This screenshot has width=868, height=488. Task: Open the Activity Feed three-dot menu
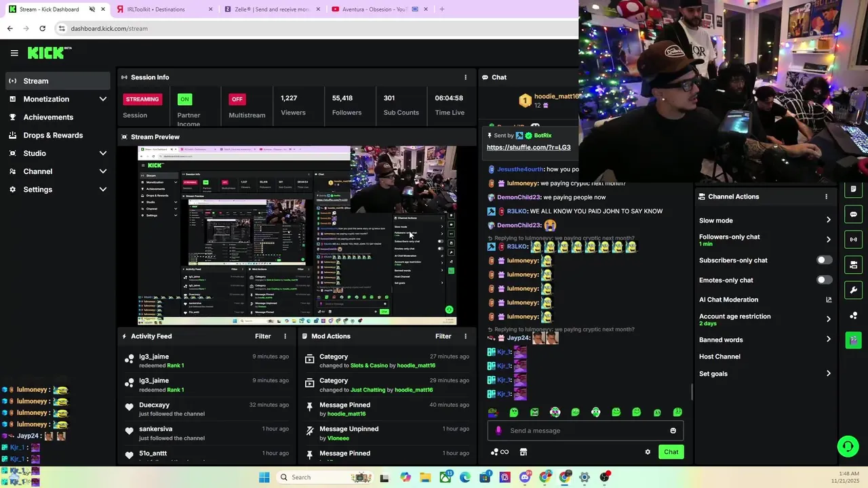click(x=285, y=336)
